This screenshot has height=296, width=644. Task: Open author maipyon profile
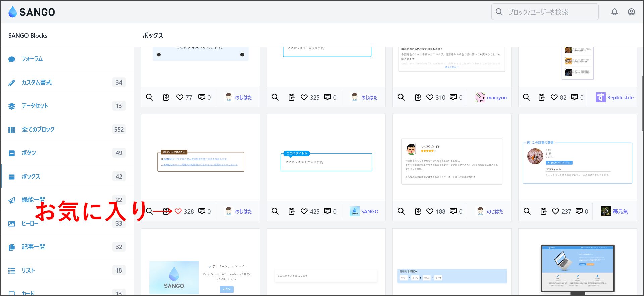click(491, 97)
